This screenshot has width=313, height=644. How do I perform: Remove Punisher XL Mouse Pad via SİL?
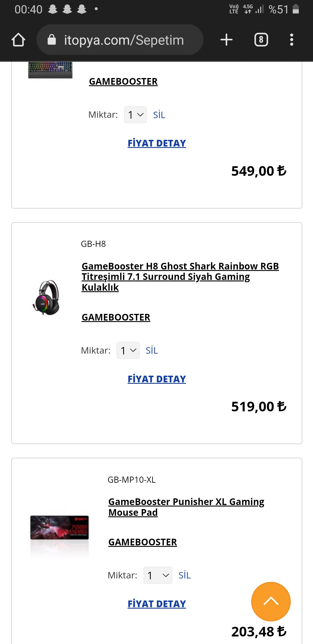pos(184,575)
